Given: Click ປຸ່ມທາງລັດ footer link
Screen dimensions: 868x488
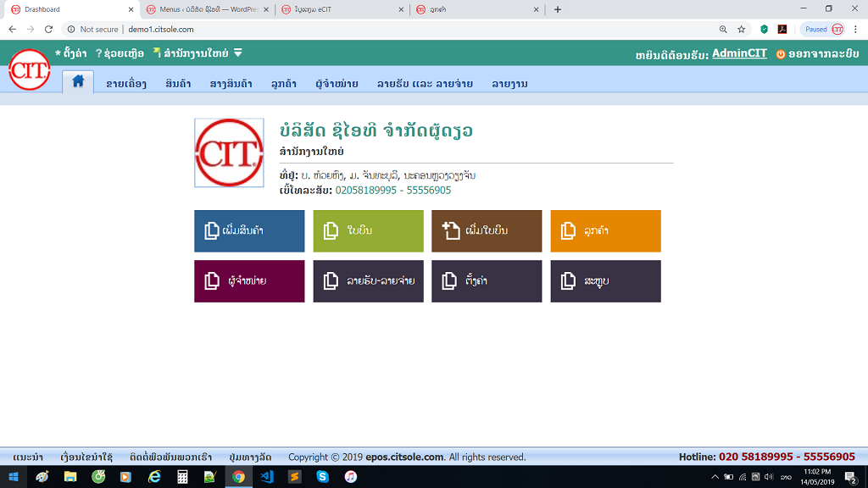Looking at the screenshot, I should point(250,457).
